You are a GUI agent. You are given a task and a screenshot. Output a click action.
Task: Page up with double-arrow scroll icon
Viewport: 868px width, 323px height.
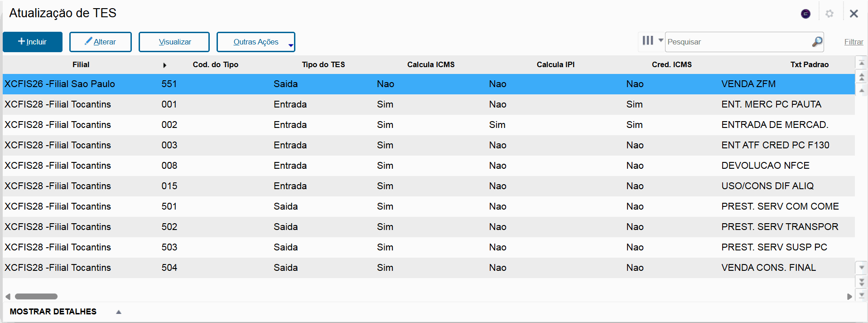[862, 77]
